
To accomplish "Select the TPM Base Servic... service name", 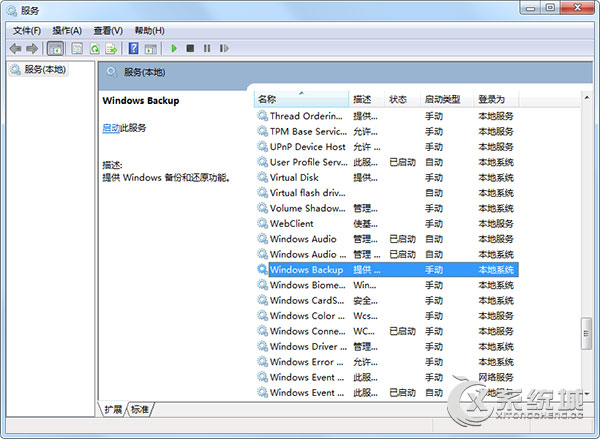I will tap(308, 131).
